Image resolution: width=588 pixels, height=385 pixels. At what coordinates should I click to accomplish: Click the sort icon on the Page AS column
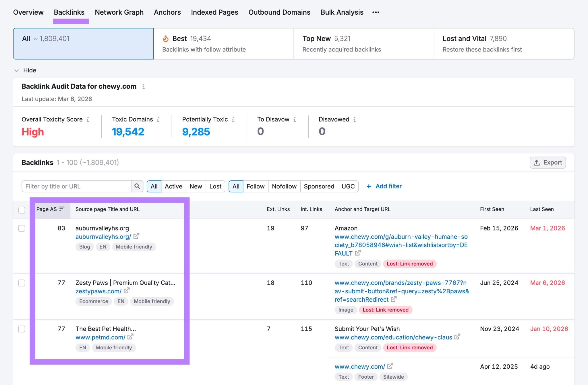pos(62,209)
